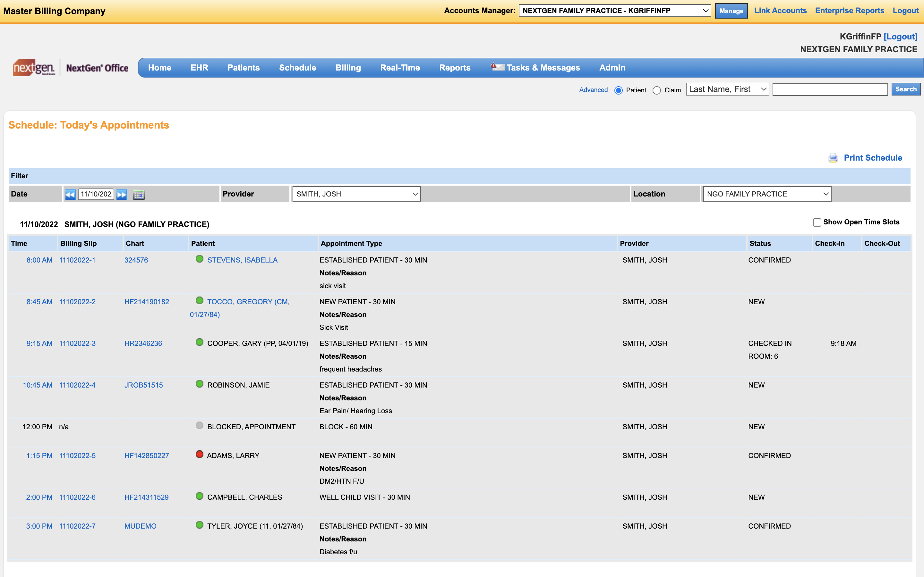Open the Provider dropdown showing SMITH, JOSH

[356, 194]
